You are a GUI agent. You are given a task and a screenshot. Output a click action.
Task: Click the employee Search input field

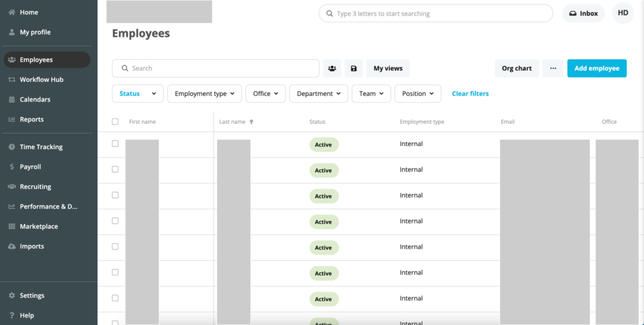pyautogui.click(x=216, y=68)
